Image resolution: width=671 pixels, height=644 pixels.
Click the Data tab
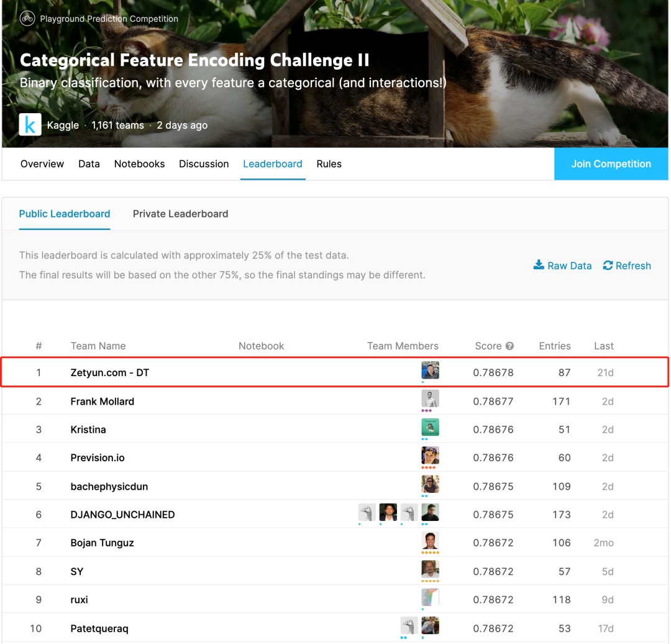[x=89, y=164]
